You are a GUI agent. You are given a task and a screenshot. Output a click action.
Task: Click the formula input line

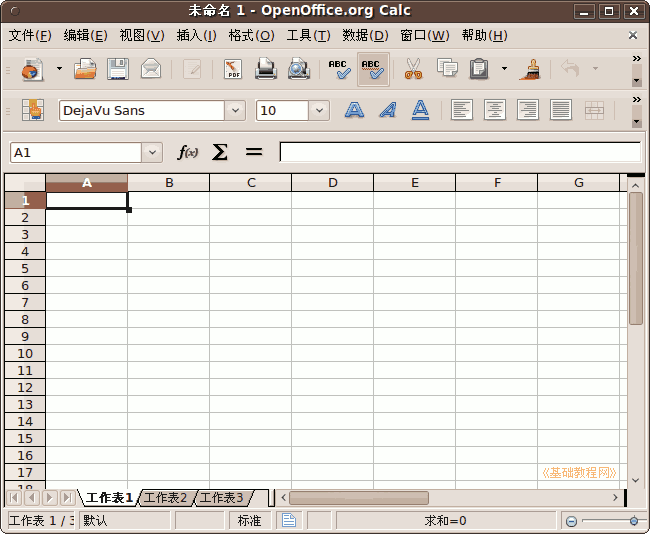click(x=460, y=152)
